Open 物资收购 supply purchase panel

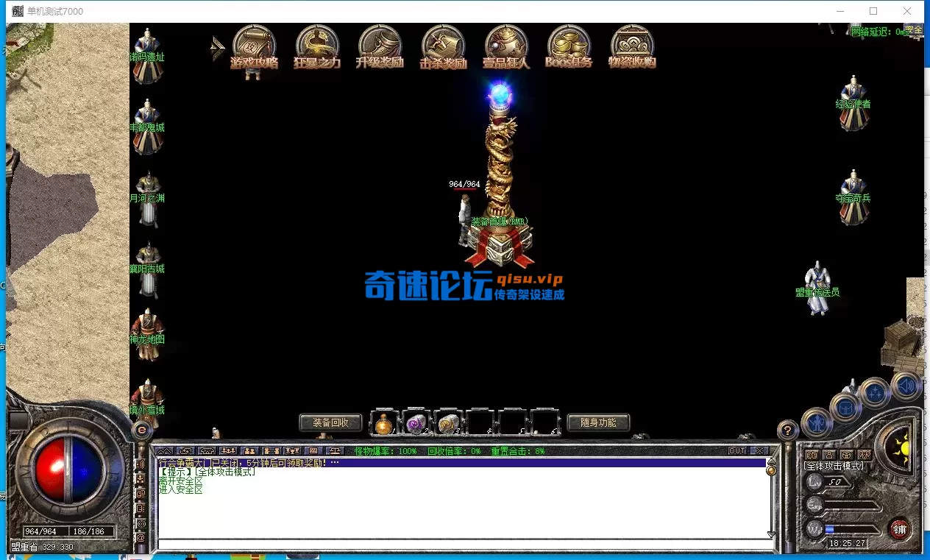[x=631, y=44]
